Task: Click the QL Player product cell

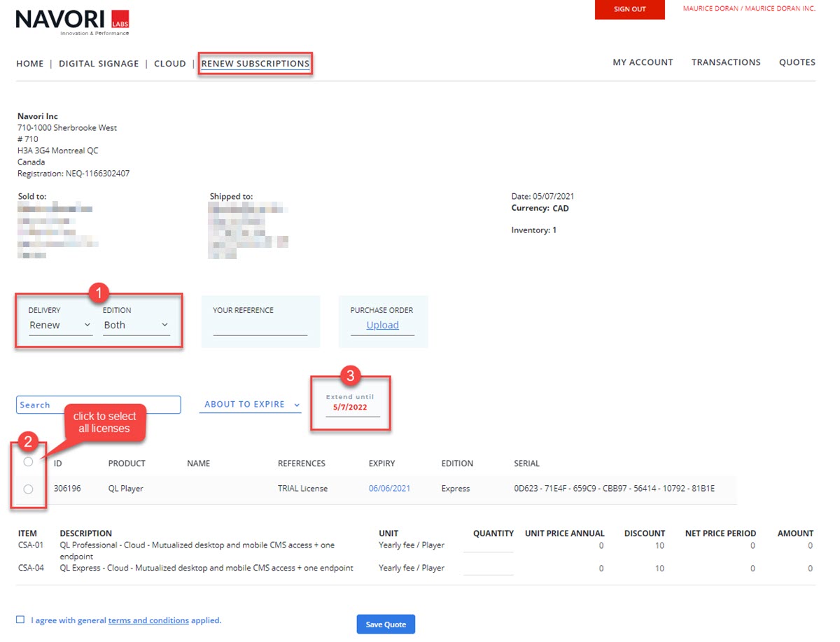Action: click(126, 489)
